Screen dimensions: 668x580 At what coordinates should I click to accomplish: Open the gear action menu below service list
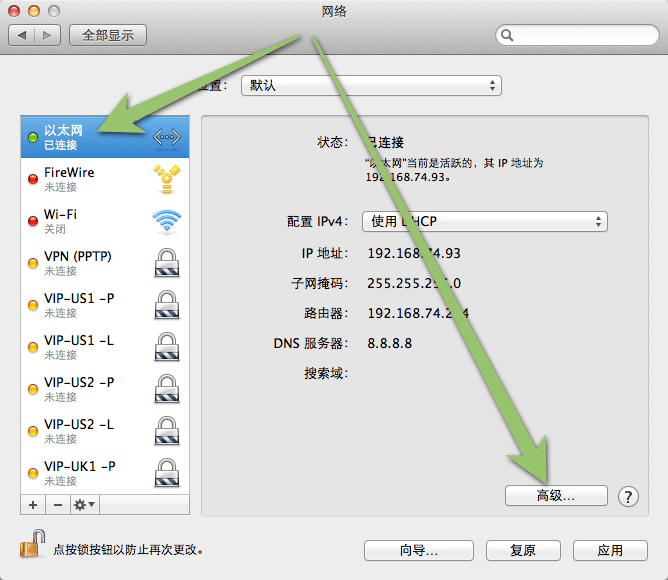[x=84, y=505]
